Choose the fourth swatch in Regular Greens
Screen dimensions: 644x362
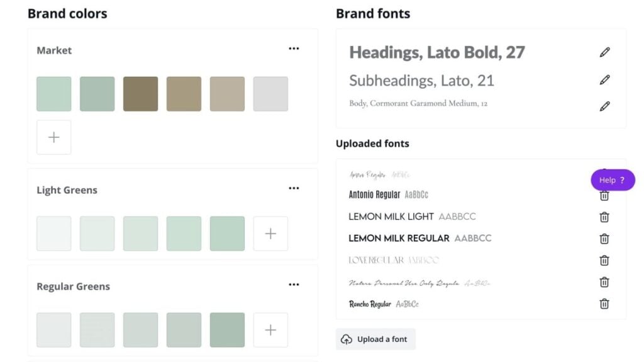184,330
